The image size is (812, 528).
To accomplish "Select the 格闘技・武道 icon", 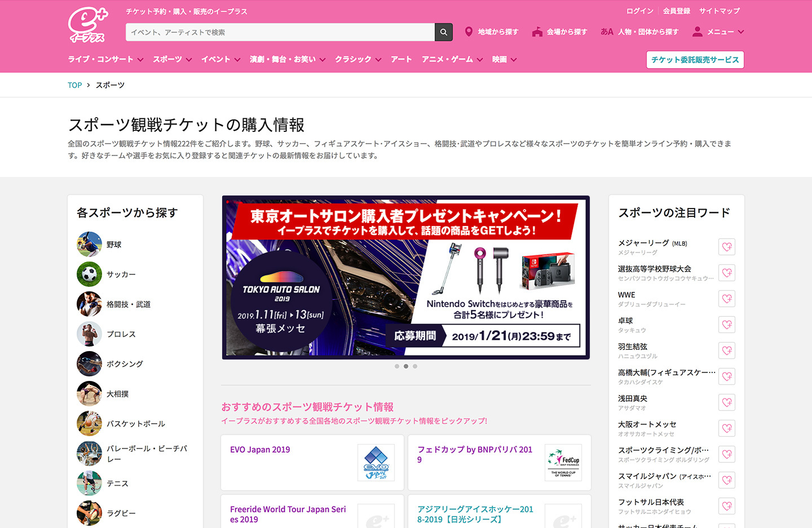I will (89, 304).
